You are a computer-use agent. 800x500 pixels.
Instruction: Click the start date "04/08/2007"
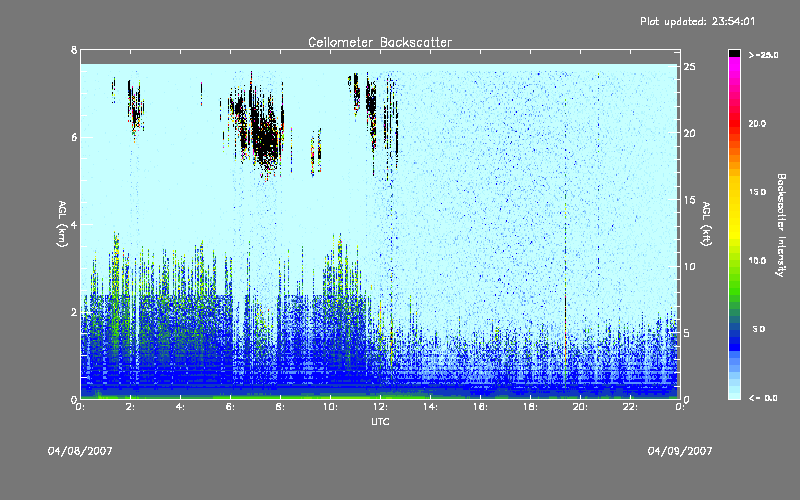tap(80, 451)
